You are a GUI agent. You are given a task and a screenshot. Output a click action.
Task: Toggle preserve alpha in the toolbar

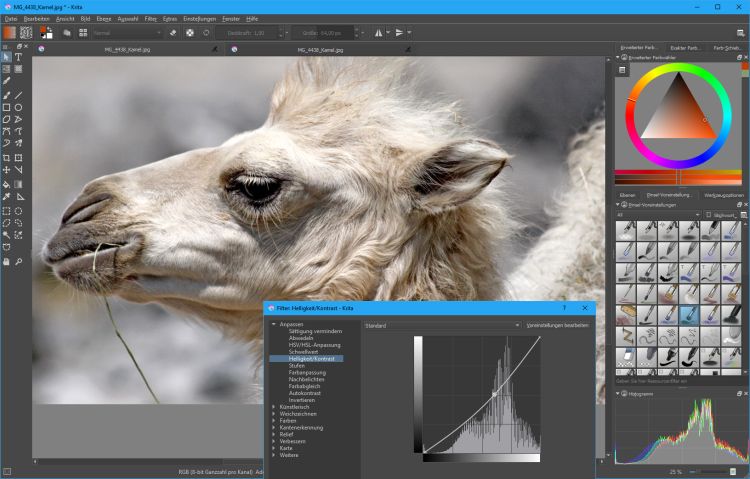pyautogui.click(x=189, y=32)
